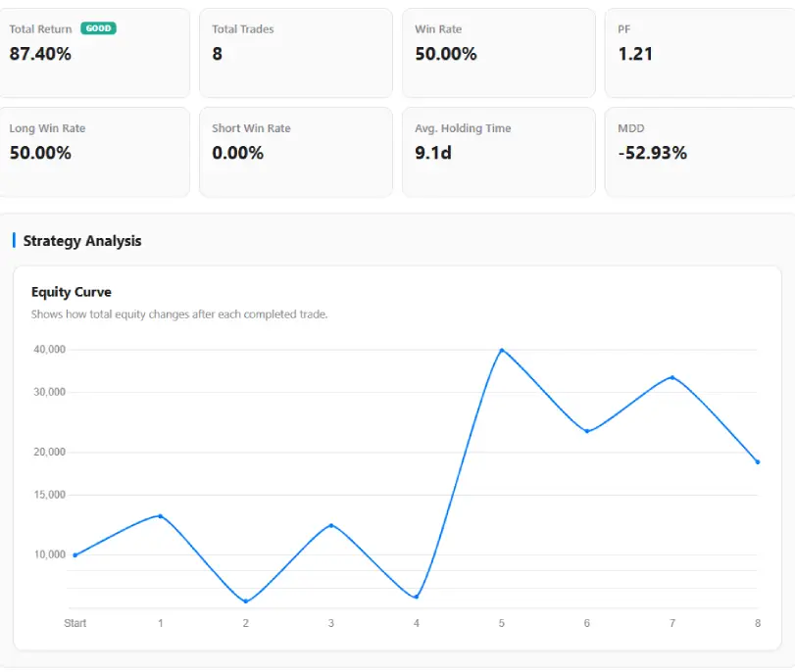Select the 30,000 y-axis label
Viewport: 795px width, 672px height.
coord(50,392)
